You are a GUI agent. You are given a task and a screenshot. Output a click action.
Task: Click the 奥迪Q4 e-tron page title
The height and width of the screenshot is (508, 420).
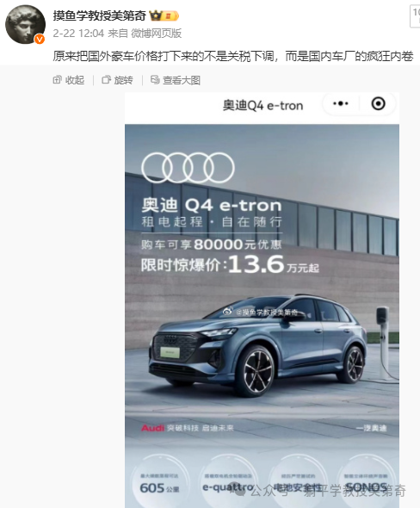[x=262, y=106]
